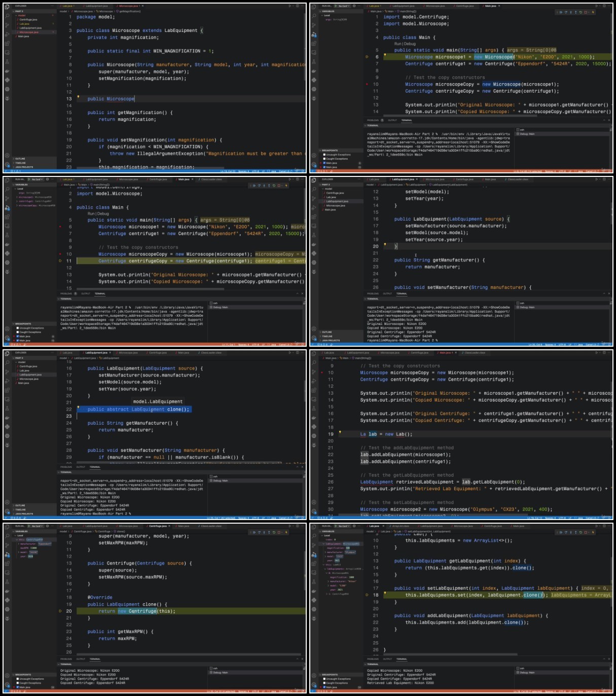Toggle line 10 breakpoint dot, Main.java paused line 6
This screenshot has height=696, width=616.
coord(367,84)
